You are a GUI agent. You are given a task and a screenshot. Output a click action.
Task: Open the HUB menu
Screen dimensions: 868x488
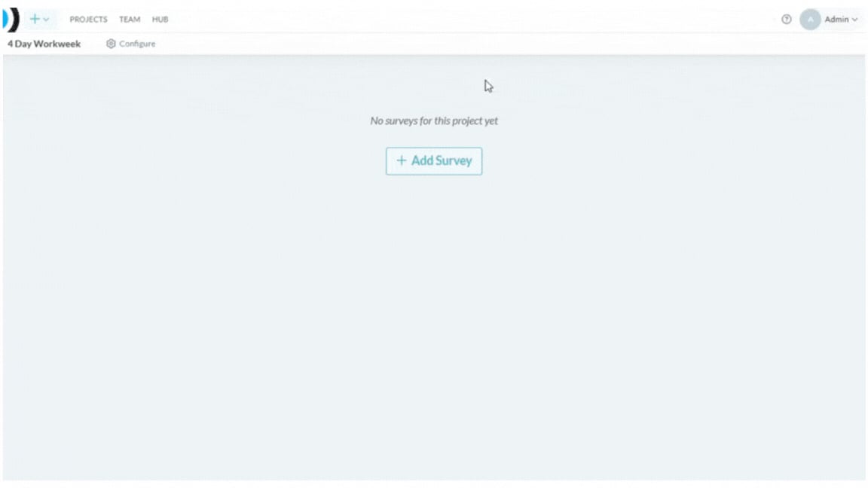[160, 20]
